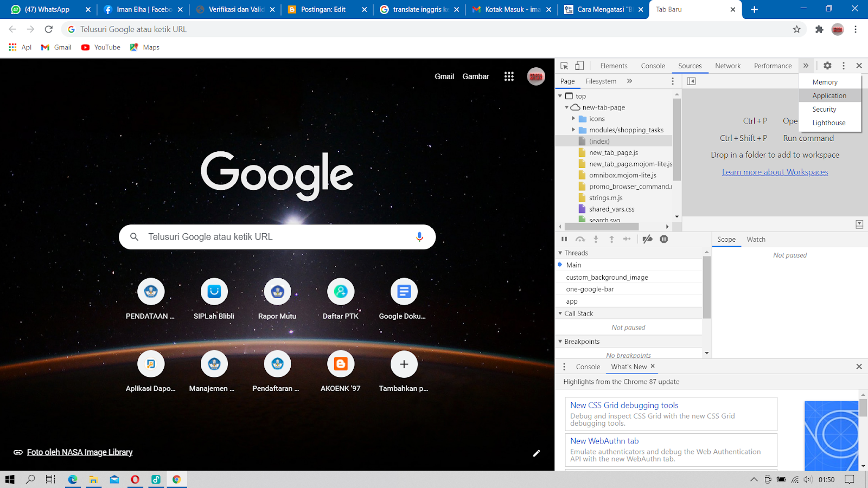This screenshot has height=488, width=868.
Task: Close the What's New tab
Action: [653, 366]
